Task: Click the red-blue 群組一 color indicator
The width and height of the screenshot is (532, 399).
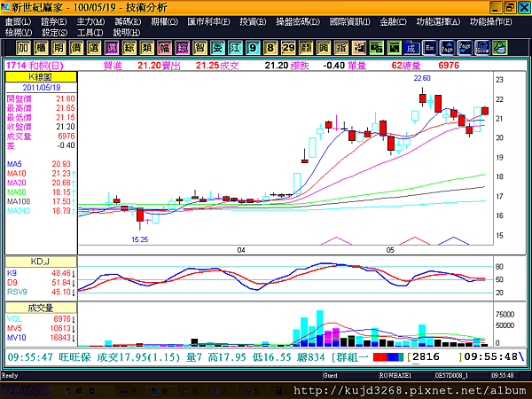Action: 388,357
